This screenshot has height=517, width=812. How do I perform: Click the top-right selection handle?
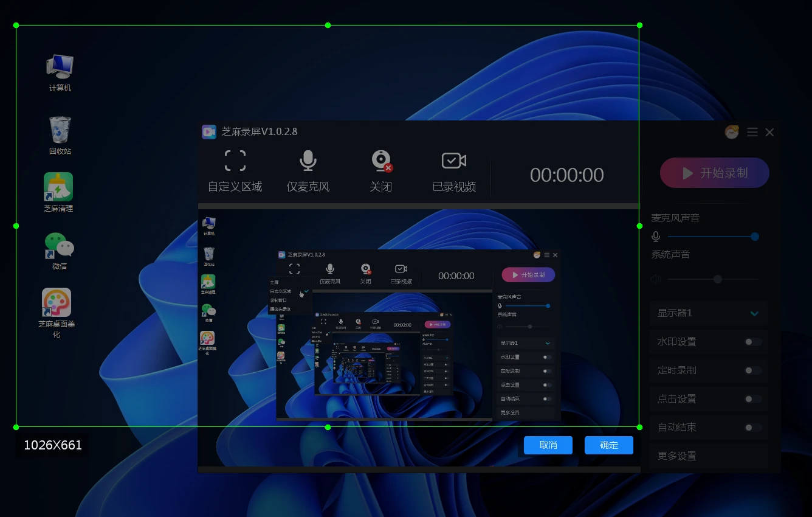pyautogui.click(x=639, y=26)
